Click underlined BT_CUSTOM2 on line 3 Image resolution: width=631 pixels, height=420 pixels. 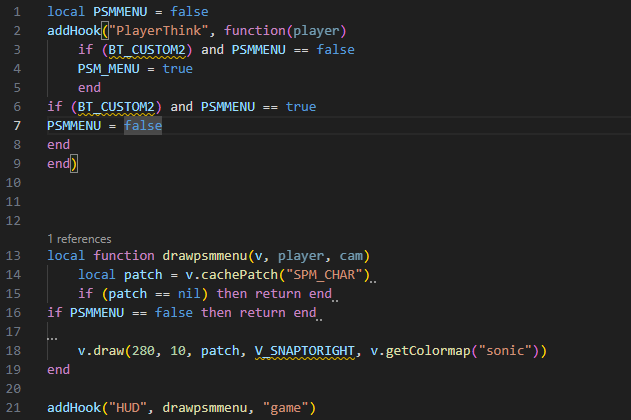(147, 50)
